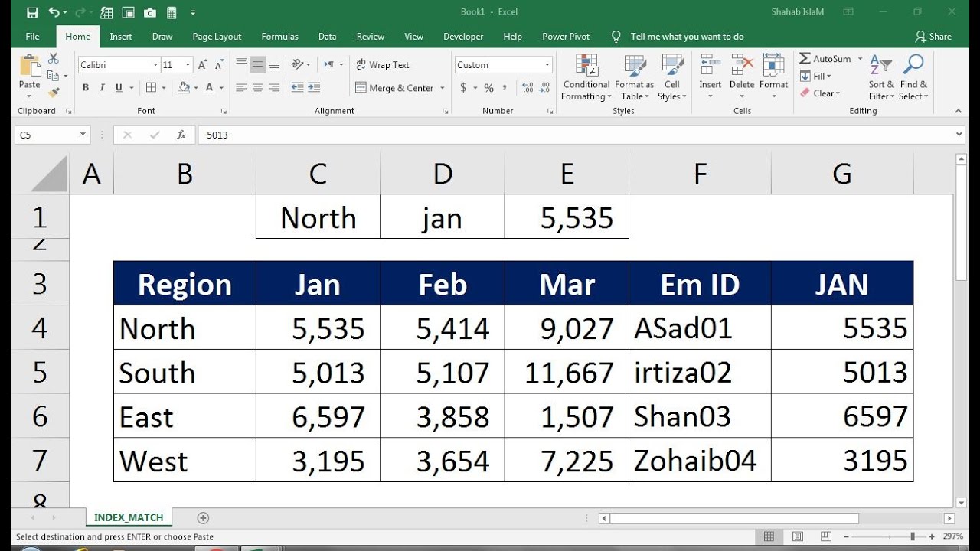Toggle Underline formatting

coord(118,88)
